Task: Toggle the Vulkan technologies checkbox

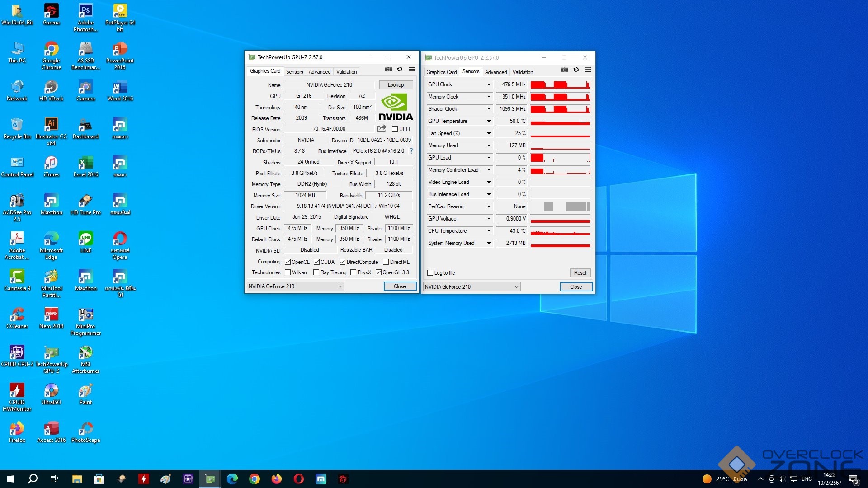Action: (x=288, y=272)
